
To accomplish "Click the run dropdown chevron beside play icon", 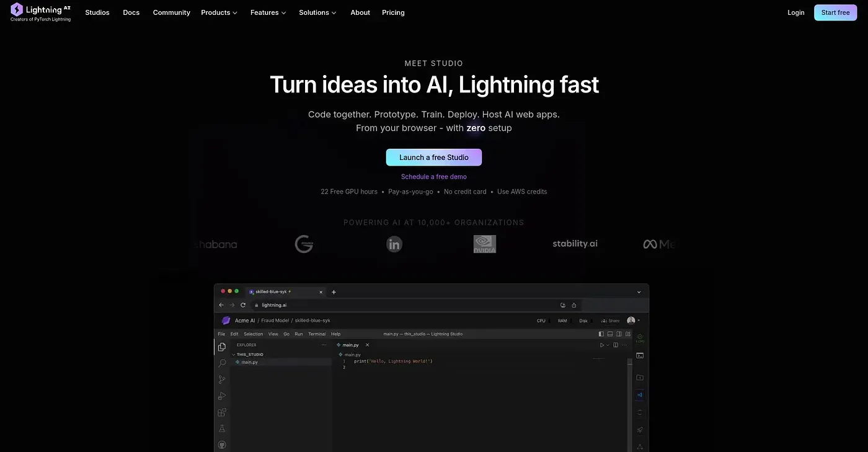I will 608,345.
